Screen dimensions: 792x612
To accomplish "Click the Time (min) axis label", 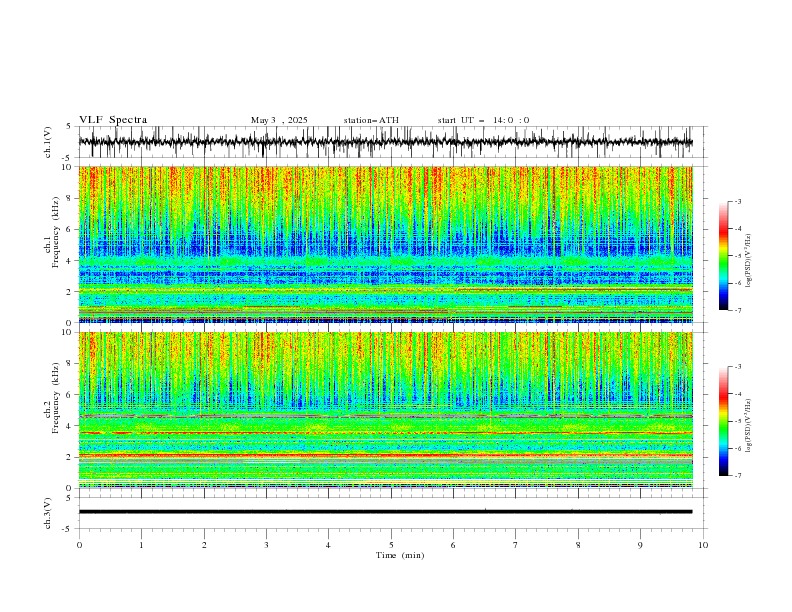I will (x=400, y=555).
